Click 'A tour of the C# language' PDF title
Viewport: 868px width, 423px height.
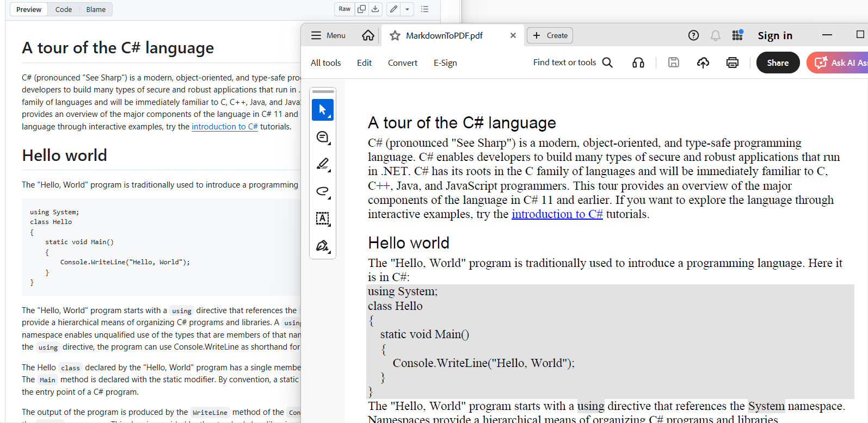pyautogui.click(x=462, y=123)
